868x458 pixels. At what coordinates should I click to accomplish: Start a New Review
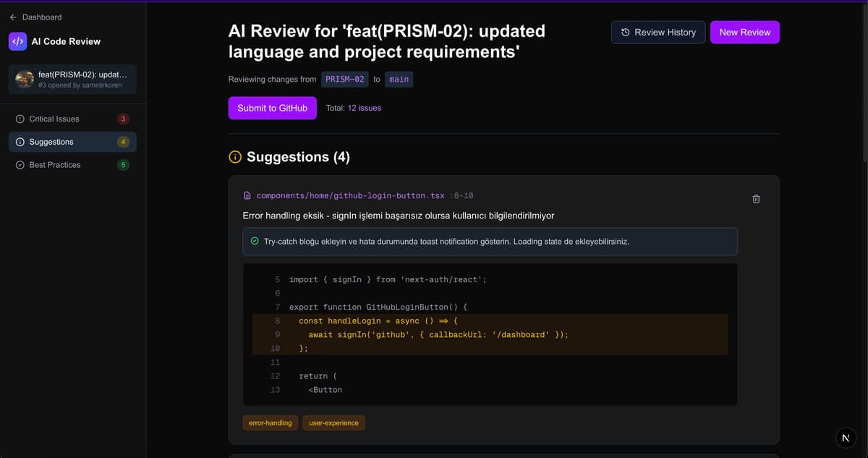coord(744,32)
